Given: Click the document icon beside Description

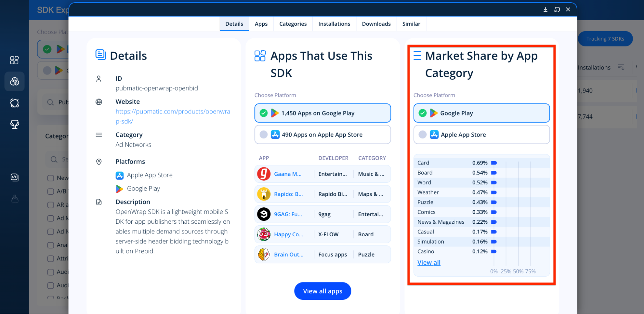Looking at the screenshot, I should click(99, 202).
